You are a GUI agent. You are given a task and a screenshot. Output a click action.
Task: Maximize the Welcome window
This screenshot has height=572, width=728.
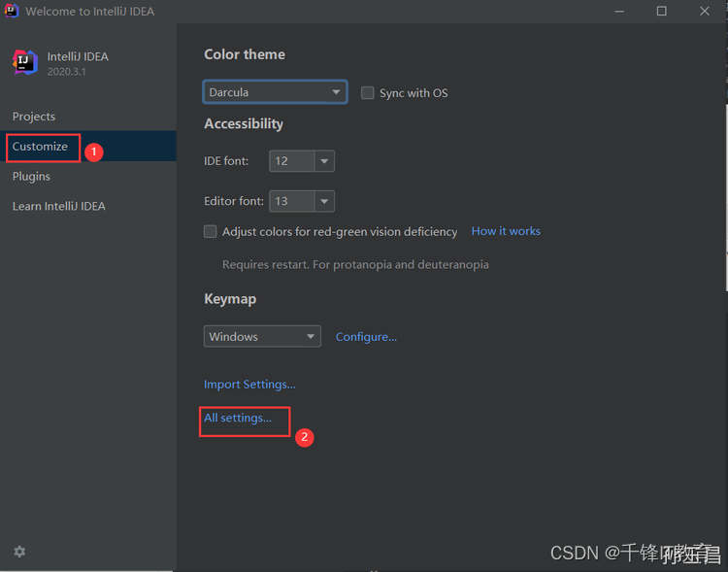tap(662, 11)
